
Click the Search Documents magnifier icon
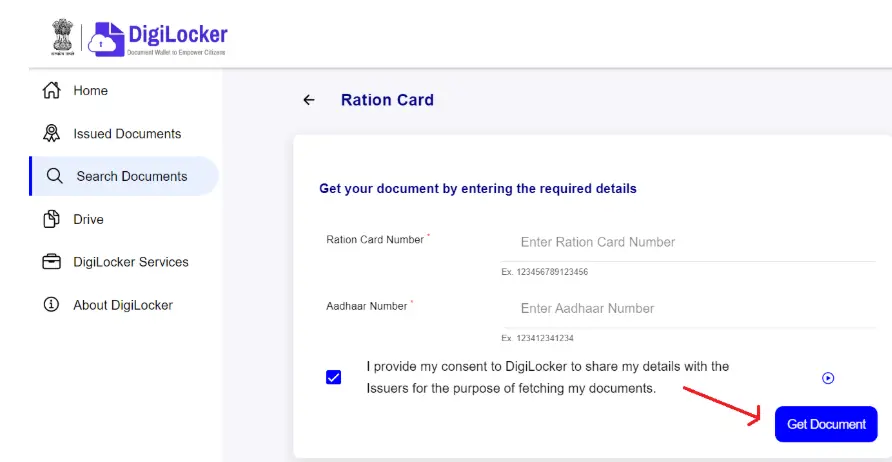point(54,177)
